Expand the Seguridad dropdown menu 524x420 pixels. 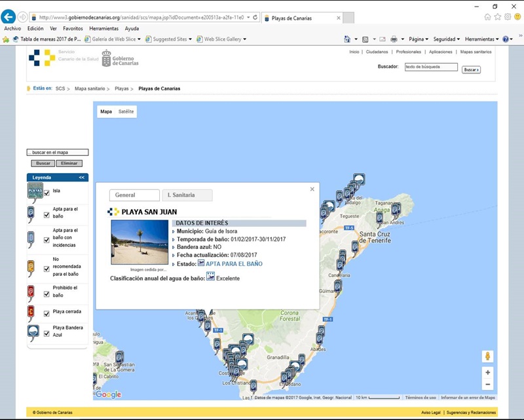pos(445,39)
